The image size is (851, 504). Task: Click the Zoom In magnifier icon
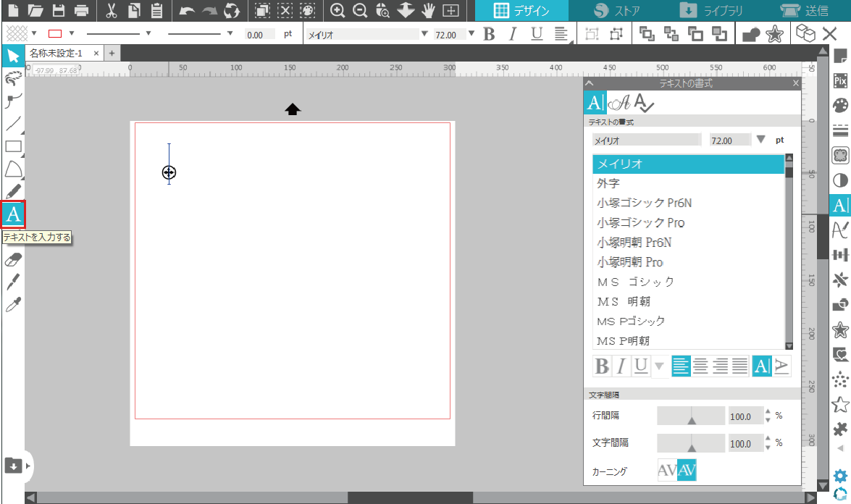337,11
